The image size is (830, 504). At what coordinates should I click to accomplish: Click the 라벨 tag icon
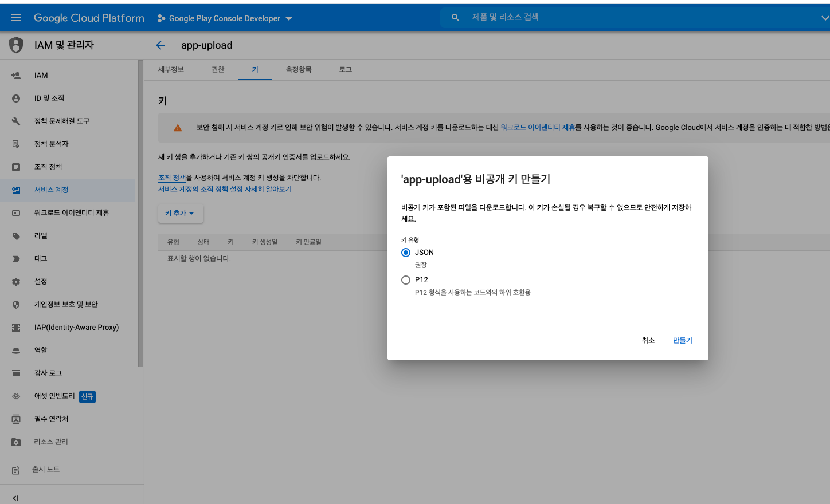pyautogui.click(x=16, y=235)
